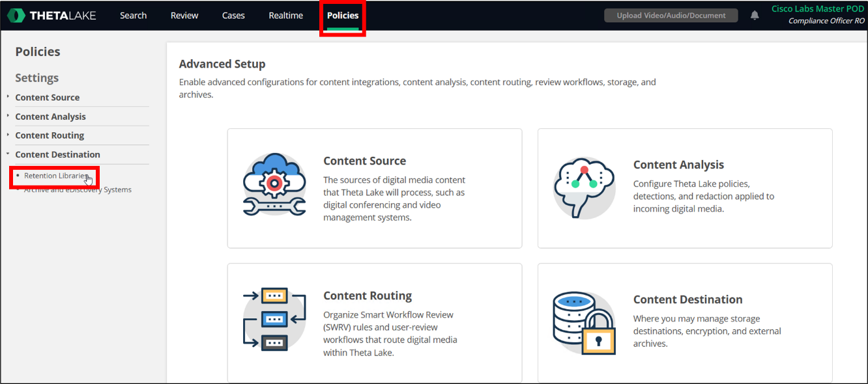Click the Content Routing workflow icon
The image size is (868, 384).
274,319
